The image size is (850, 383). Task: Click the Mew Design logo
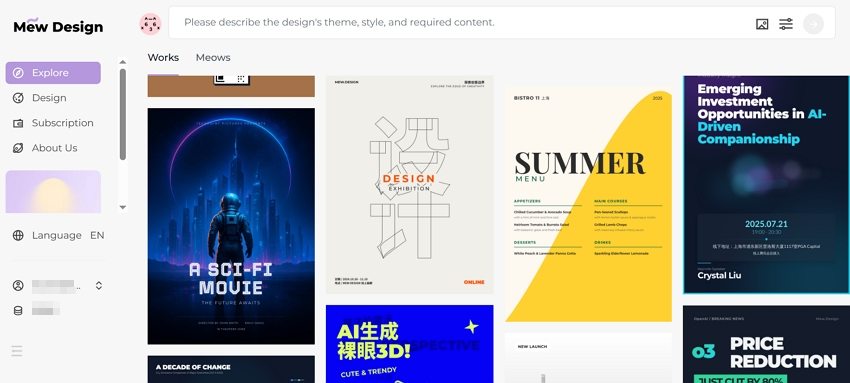[x=58, y=26]
